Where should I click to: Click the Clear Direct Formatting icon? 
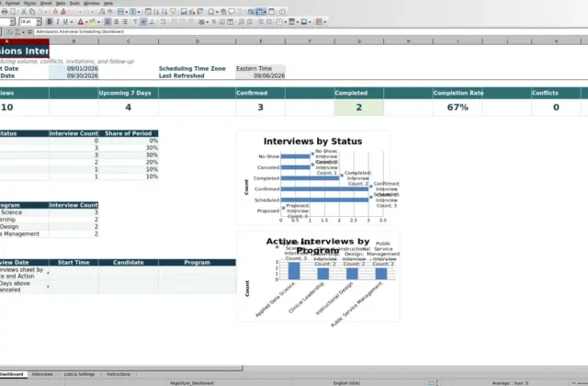tap(63, 12)
